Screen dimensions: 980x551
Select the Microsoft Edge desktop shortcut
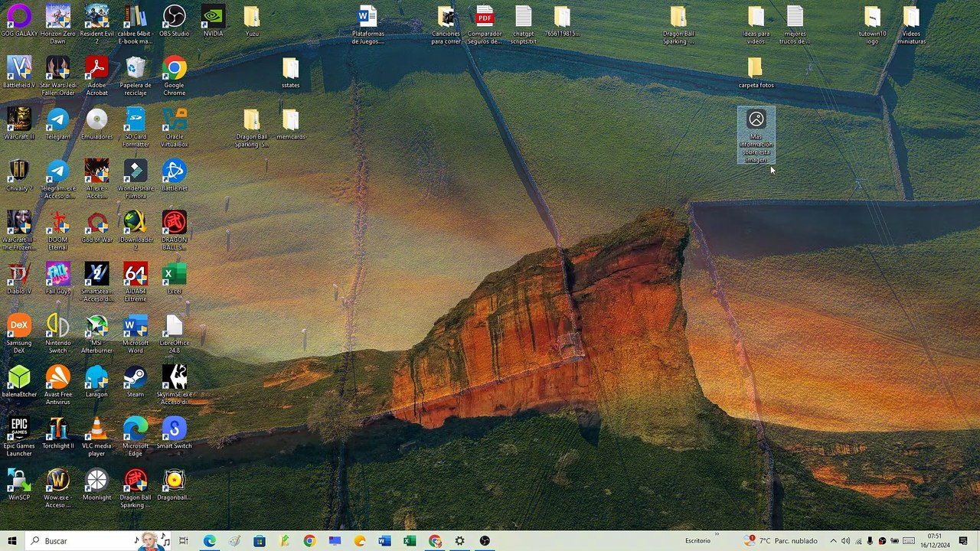coord(136,436)
